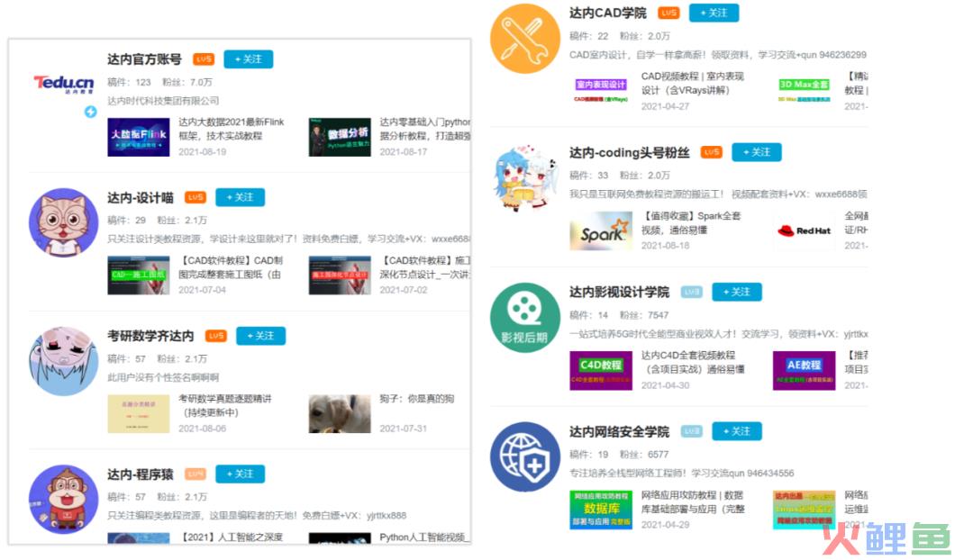973x560 pixels.
Task: Open the CAD施工图纸 thumbnail dated 2021-07-04
Action: coord(139,275)
